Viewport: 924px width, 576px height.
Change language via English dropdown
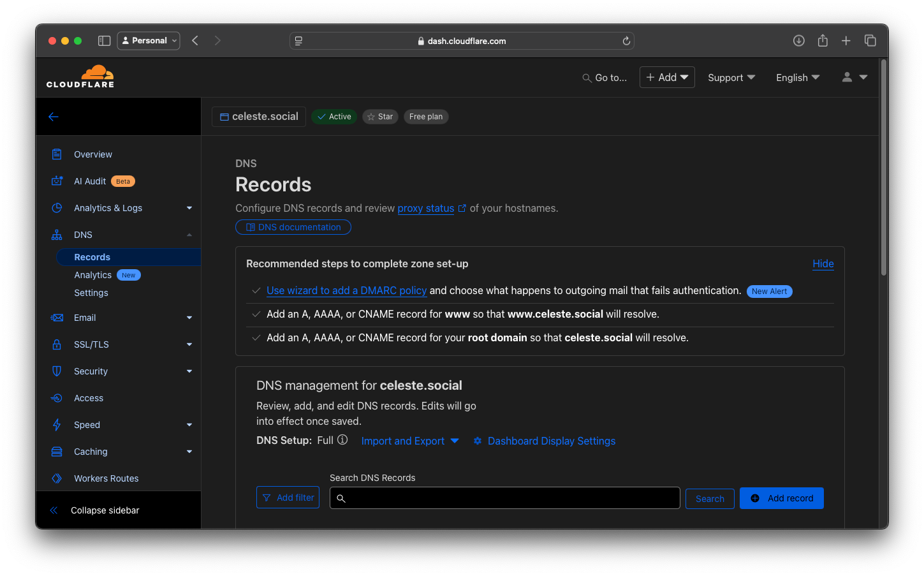pyautogui.click(x=798, y=78)
